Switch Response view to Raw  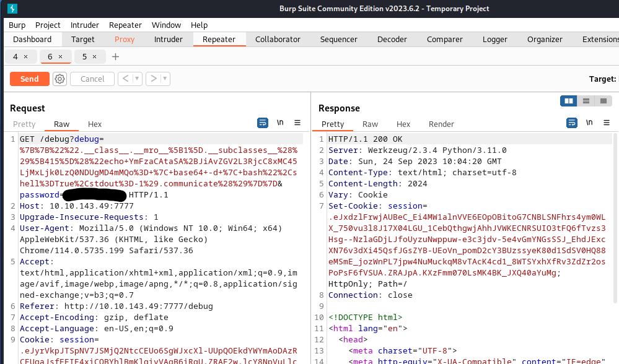(371, 124)
